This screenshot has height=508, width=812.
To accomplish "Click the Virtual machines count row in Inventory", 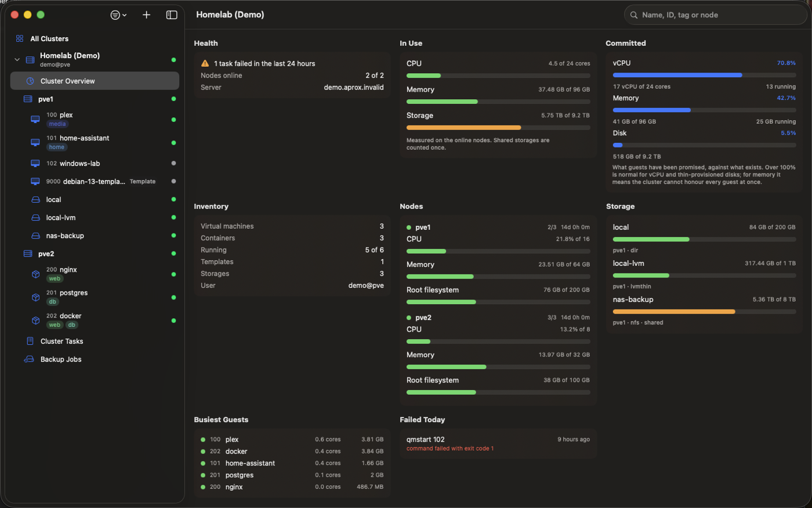I will tap(292, 226).
